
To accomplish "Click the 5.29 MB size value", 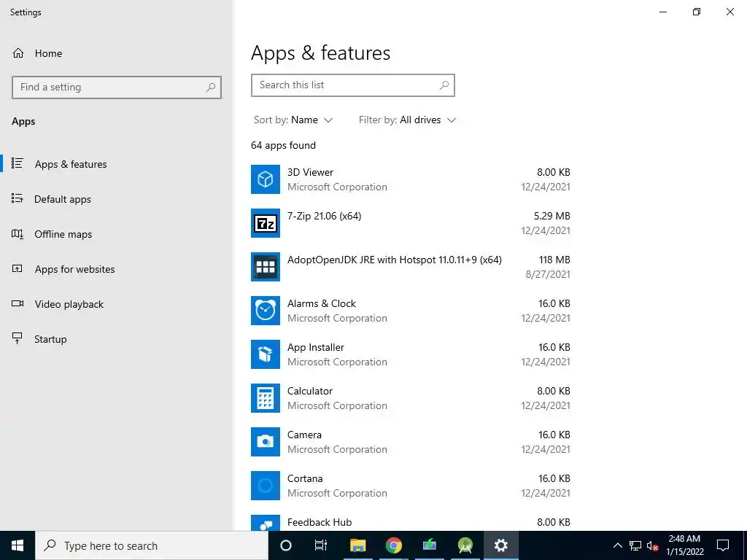I will point(551,216).
